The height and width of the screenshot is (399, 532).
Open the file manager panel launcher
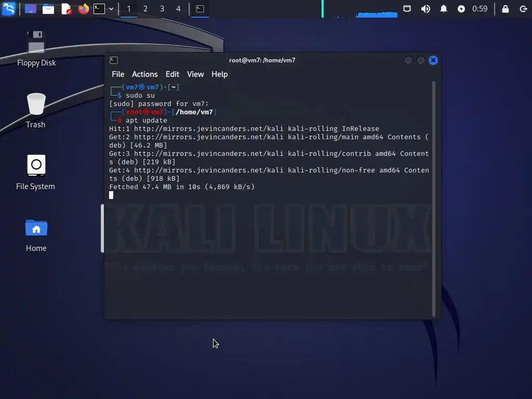[48, 9]
